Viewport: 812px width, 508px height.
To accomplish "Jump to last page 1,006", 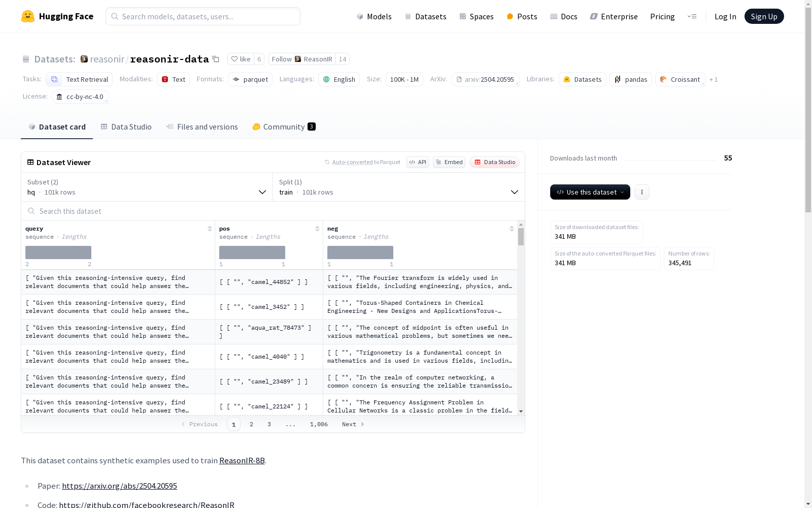I will [319, 424].
